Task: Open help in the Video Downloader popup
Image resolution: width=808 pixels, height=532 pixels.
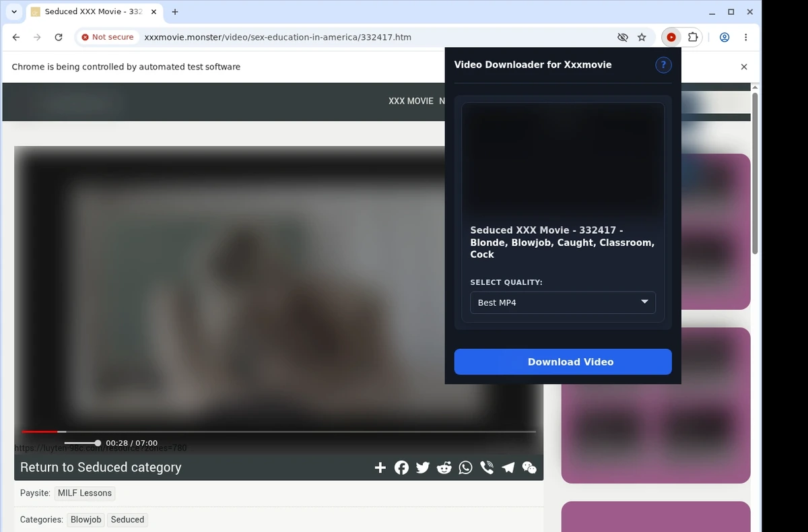Action: (x=663, y=65)
